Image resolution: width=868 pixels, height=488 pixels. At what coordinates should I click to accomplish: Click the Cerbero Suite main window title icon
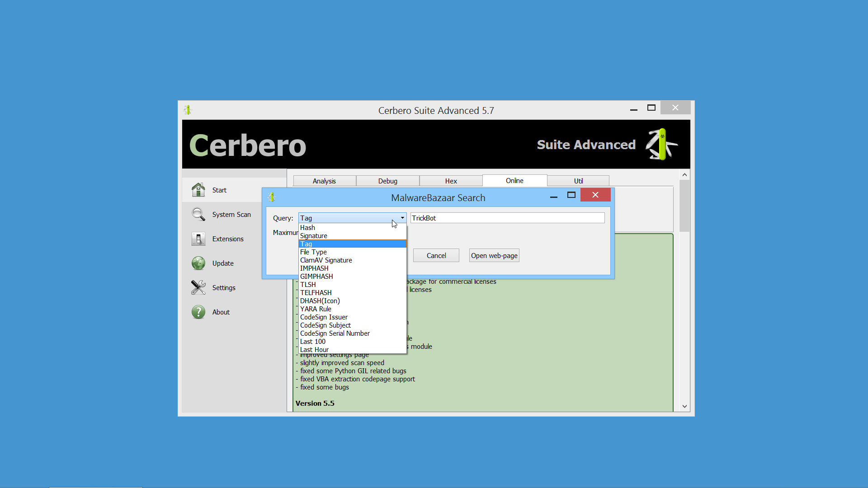pyautogui.click(x=188, y=110)
